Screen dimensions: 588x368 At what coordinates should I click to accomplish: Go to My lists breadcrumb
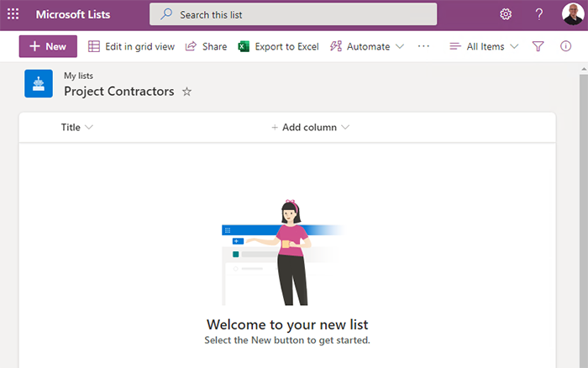pyautogui.click(x=78, y=76)
